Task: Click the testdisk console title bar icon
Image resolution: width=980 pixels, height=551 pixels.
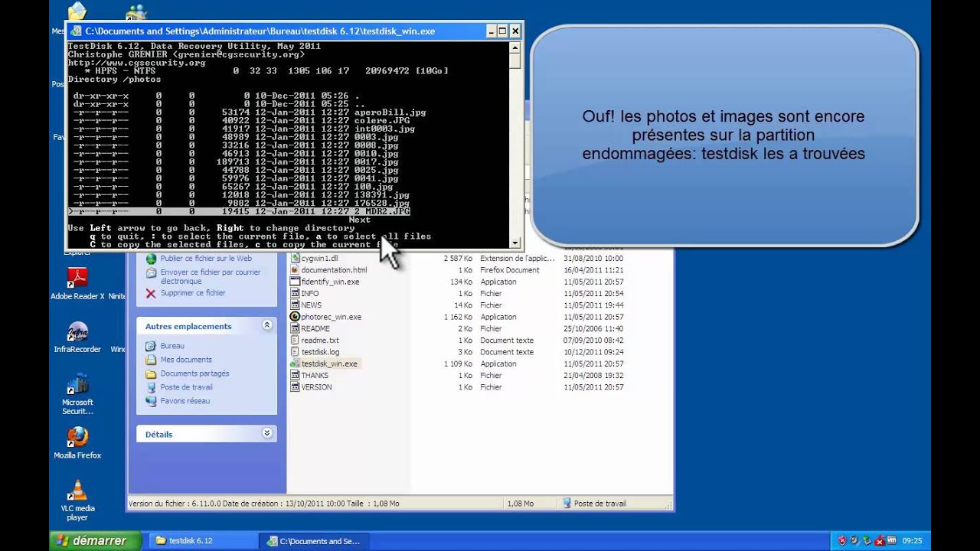Action: pos(76,31)
